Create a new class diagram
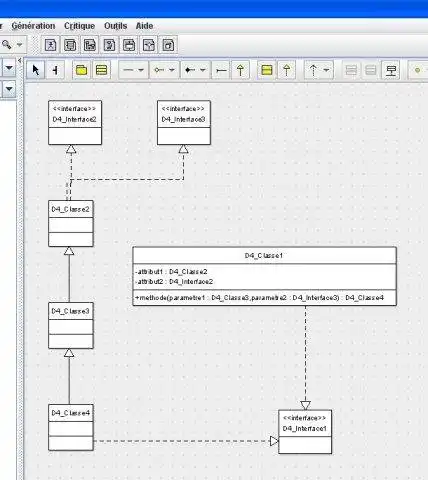The height and width of the screenshot is (480, 428). [x=70, y=45]
